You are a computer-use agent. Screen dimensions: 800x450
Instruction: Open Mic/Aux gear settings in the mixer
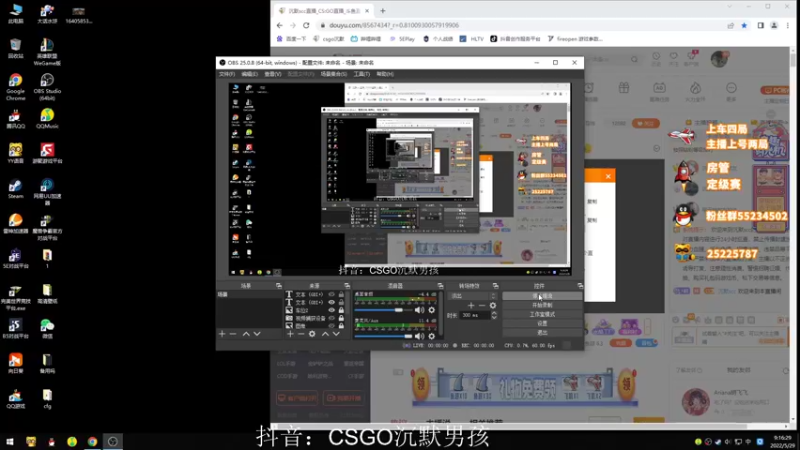[432, 336]
